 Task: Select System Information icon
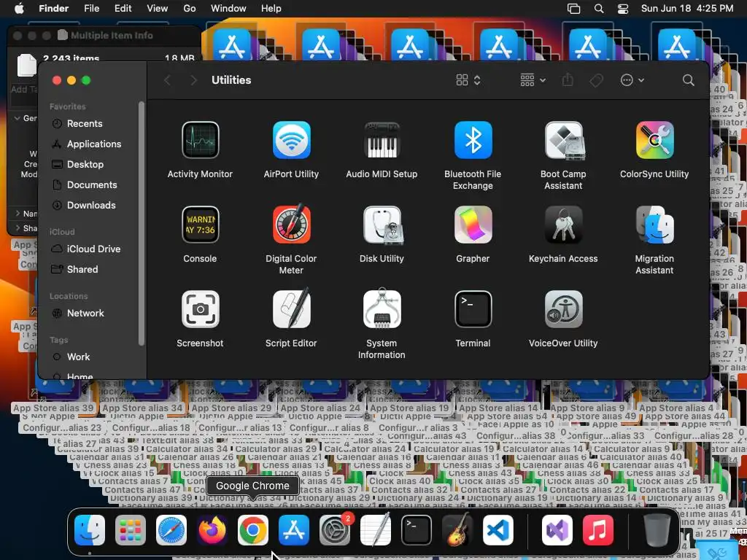(x=382, y=308)
